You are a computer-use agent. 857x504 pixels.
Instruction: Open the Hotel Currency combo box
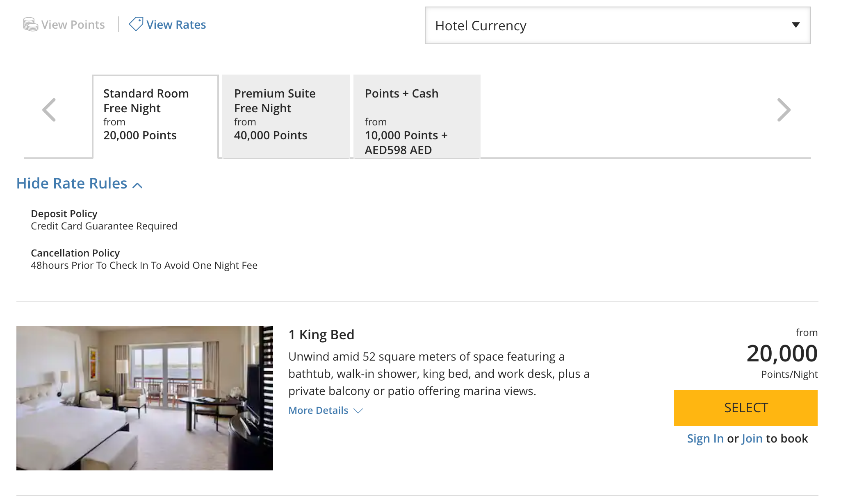pyautogui.click(x=617, y=25)
